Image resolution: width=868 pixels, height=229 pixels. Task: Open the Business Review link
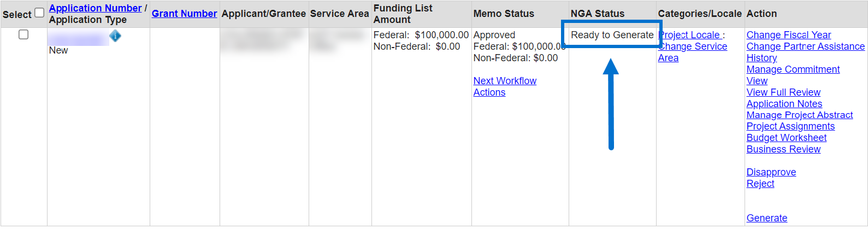[783, 149]
